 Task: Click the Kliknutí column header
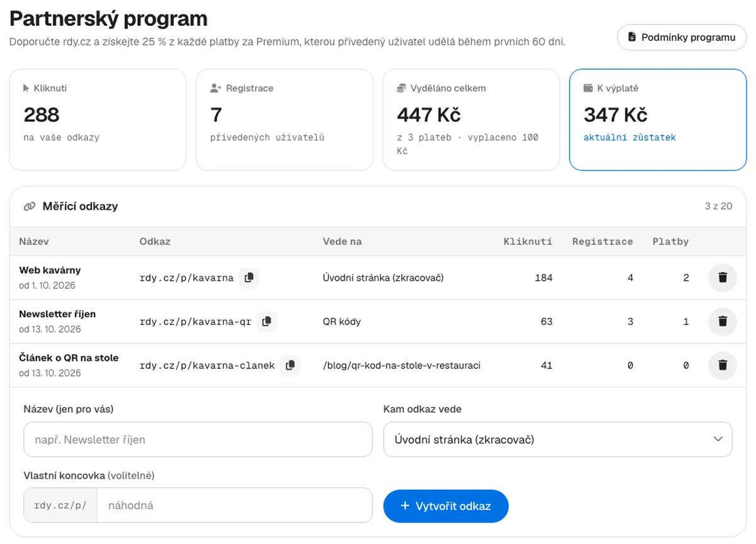(x=528, y=242)
